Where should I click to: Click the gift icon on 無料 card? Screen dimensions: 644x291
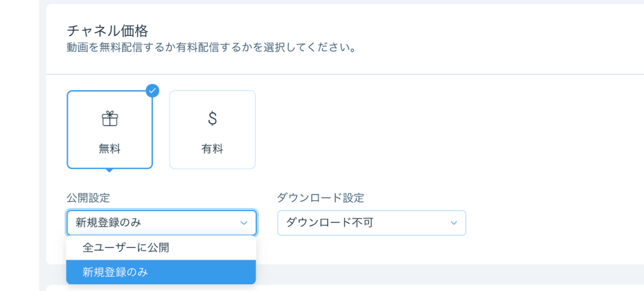110,119
